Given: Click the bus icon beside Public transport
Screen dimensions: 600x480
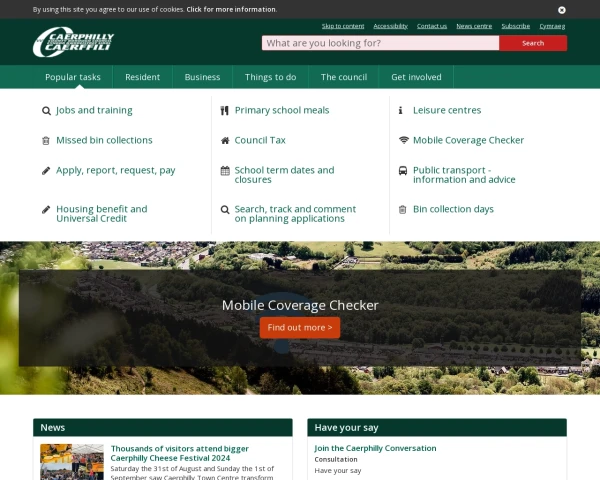Looking at the screenshot, I should pyautogui.click(x=403, y=170).
